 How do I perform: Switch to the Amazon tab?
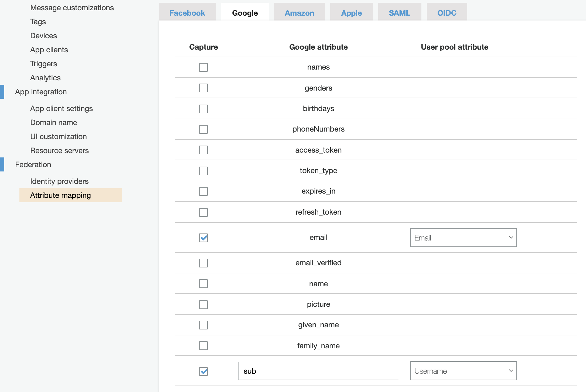[299, 13]
